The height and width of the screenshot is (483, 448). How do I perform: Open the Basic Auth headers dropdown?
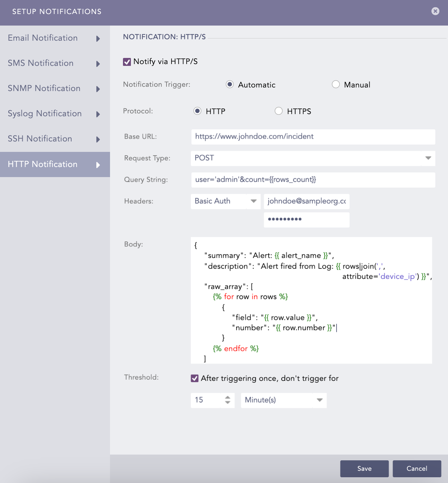(254, 201)
